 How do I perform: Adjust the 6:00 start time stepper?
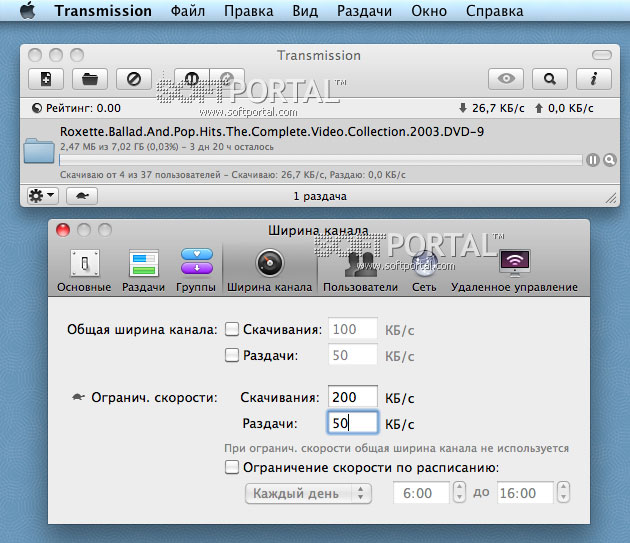[x=459, y=492]
